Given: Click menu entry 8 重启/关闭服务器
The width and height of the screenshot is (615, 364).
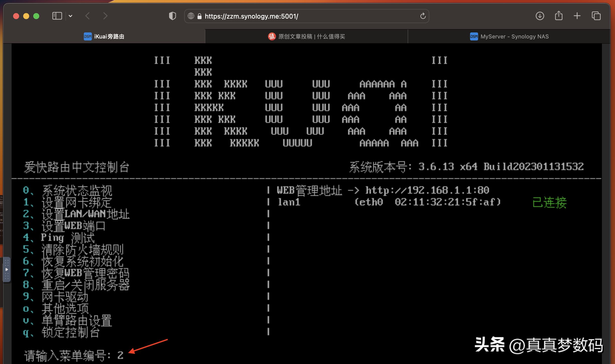Looking at the screenshot, I should pyautogui.click(x=76, y=285).
